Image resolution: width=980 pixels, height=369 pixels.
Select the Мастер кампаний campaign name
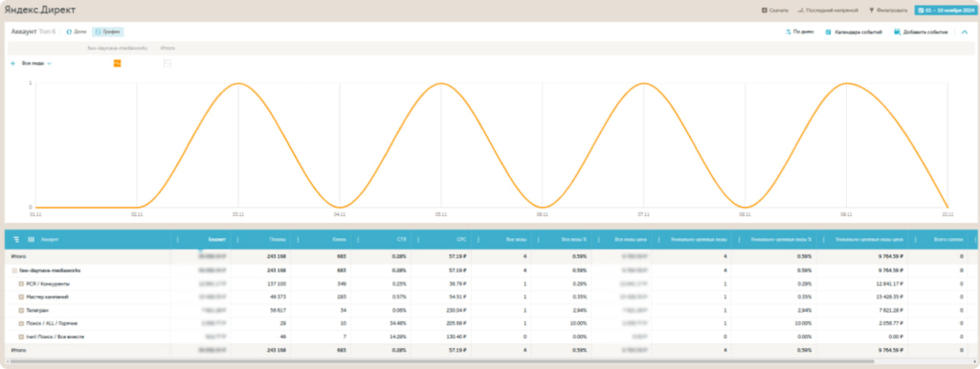(x=48, y=296)
